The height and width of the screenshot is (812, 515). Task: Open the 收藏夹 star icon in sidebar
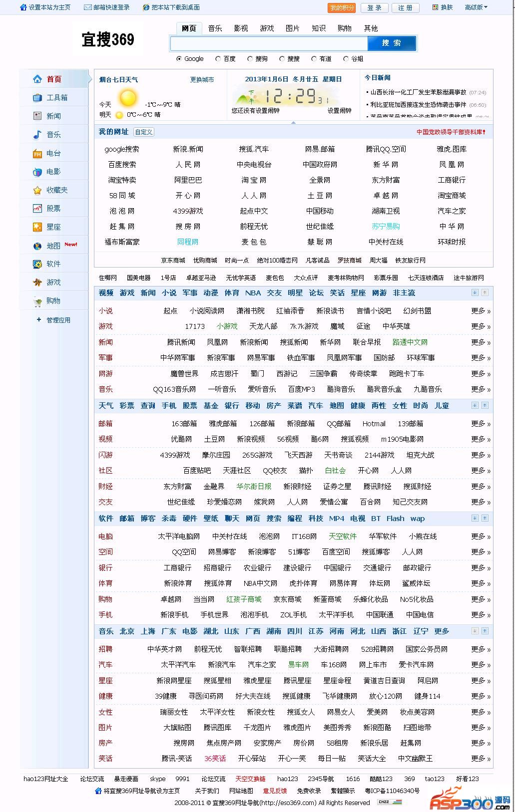pos(37,190)
